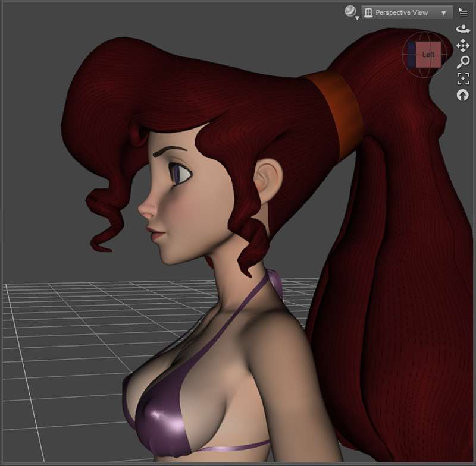Select the character's purple eye

click(179, 174)
